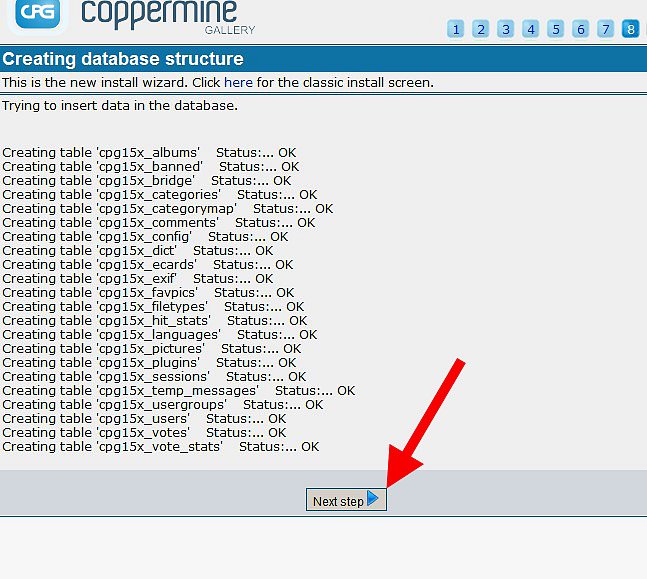Viewport: 647px width, 579px height.
Task: Go to wizard step 2
Action: [481, 29]
